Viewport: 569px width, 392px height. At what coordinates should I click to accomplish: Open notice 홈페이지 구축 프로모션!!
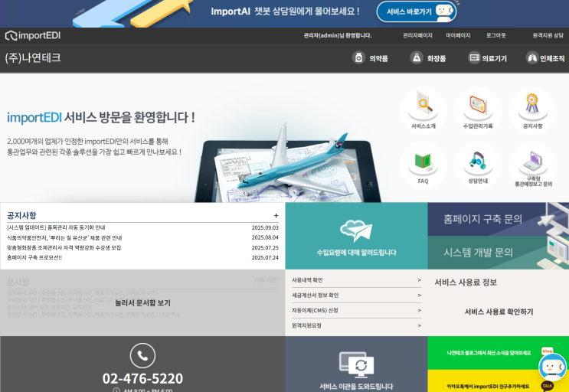coord(34,257)
